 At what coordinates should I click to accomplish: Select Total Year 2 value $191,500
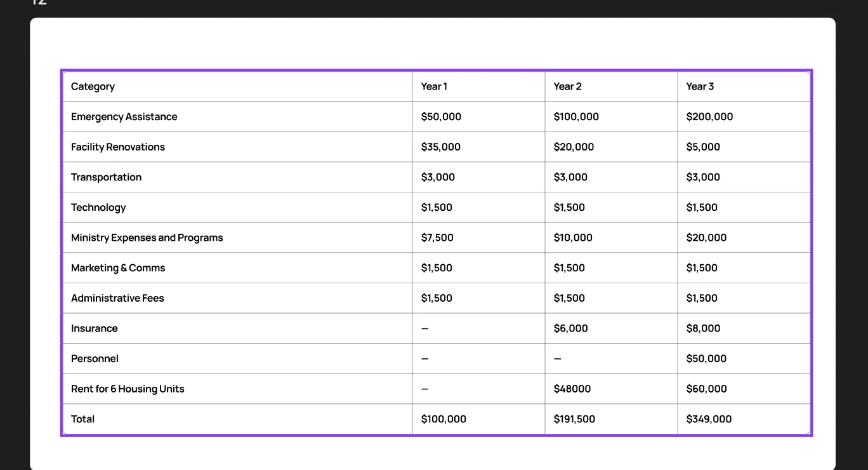pos(574,419)
